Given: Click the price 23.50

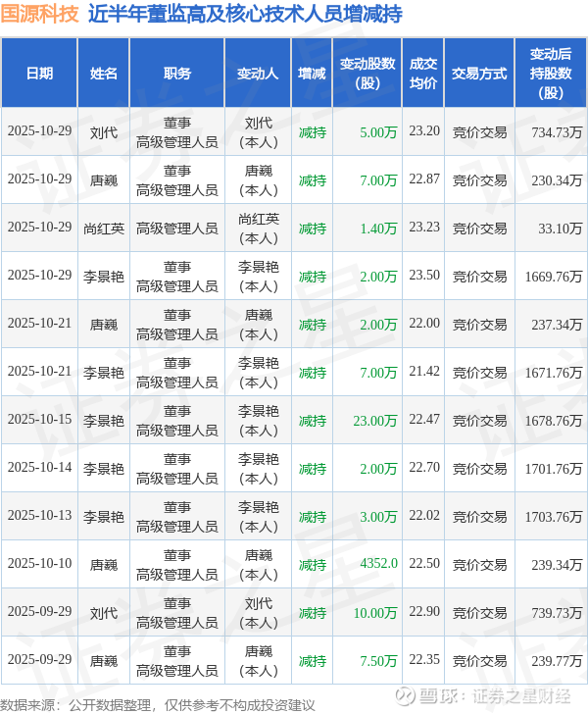Looking at the screenshot, I should tap(424, 275).
